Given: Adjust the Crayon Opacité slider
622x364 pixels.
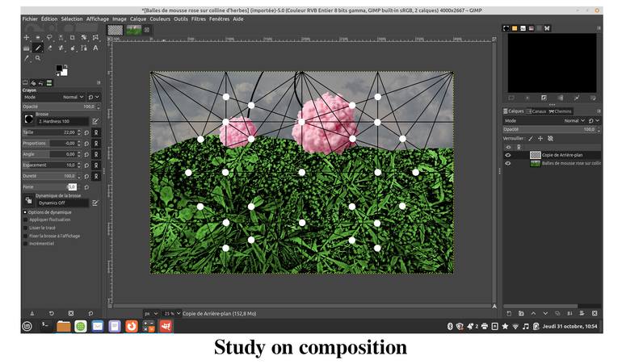Looking at the screenshot, I should tap(60, 107).
